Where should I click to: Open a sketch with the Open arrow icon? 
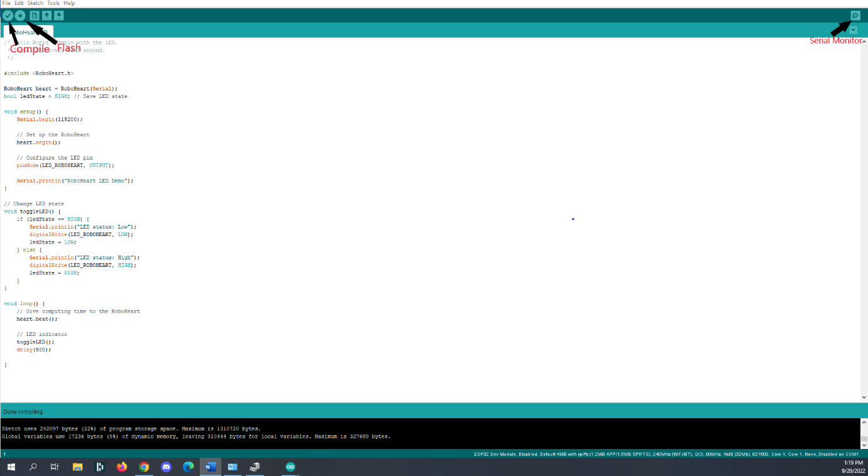47,15
